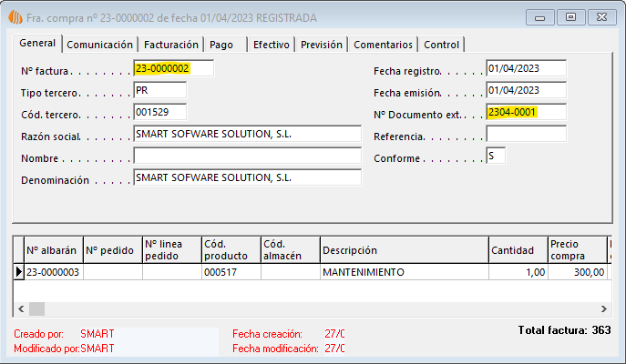The width and height of the screenshot is (626, 364).
Task: Open the Facturación tab
Action: (x=170, y=45)
